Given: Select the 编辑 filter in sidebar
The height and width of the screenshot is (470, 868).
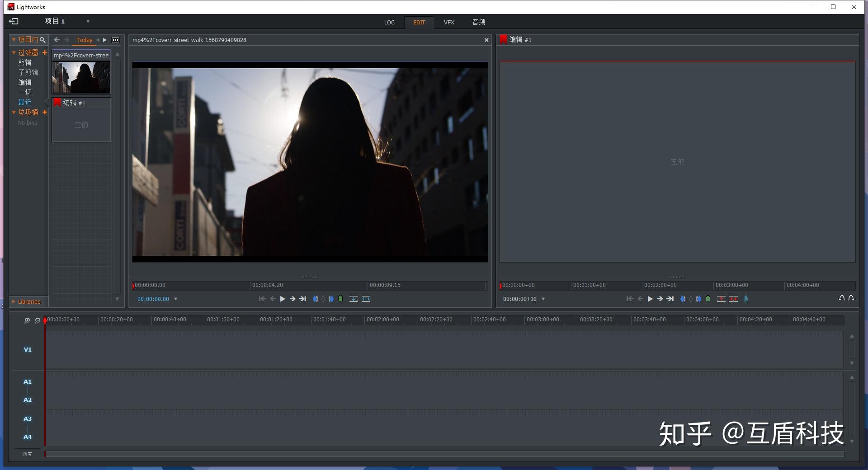Looking at the screenshot, I should pyautogui.click(x=25, y=82).
